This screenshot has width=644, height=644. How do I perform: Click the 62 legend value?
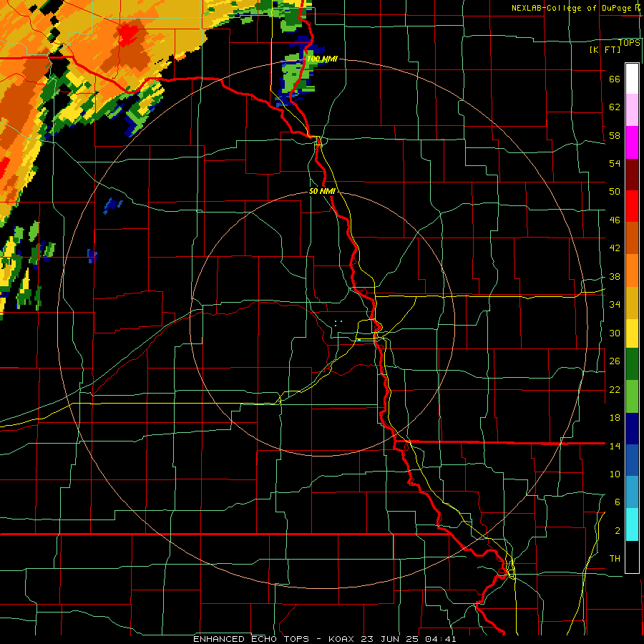(x=615, y=107)
